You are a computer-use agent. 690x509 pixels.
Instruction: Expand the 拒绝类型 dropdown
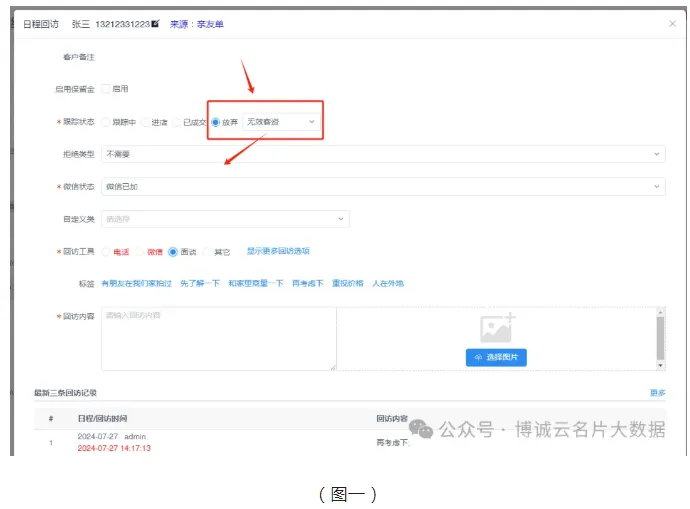[x=383, y=154]
